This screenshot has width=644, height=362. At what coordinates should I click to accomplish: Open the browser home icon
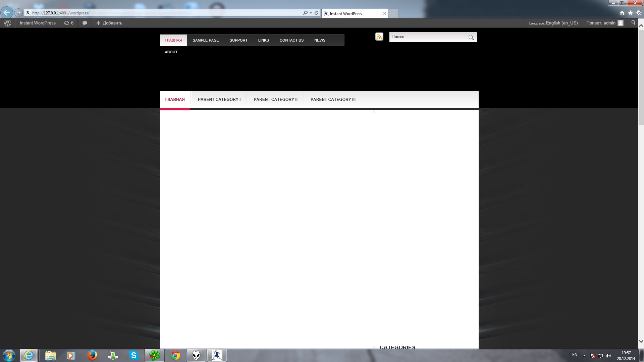click(622, 13)
